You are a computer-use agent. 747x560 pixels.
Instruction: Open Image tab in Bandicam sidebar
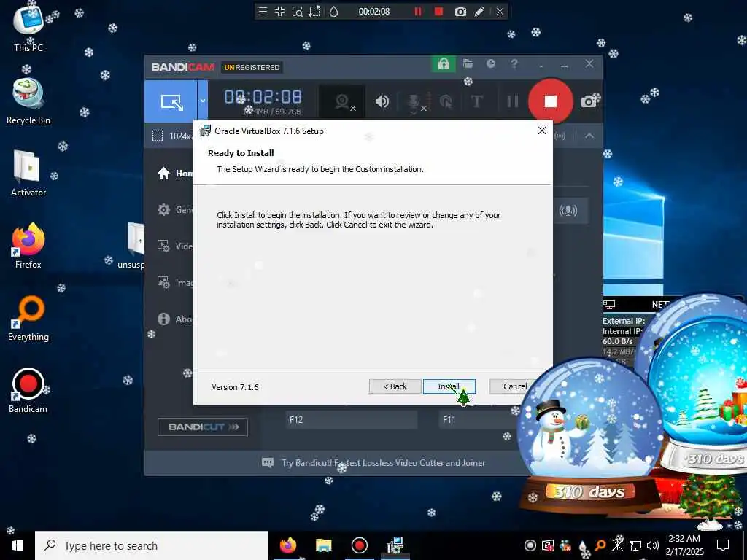(174, 283)
